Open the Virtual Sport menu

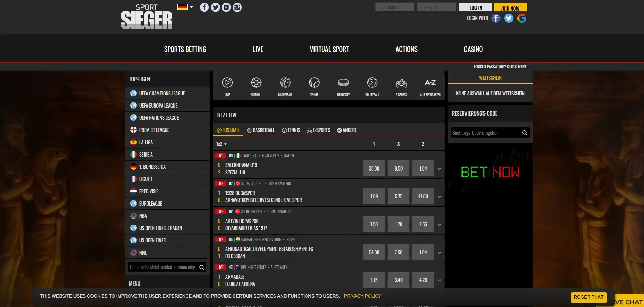[x=329, y=49]
